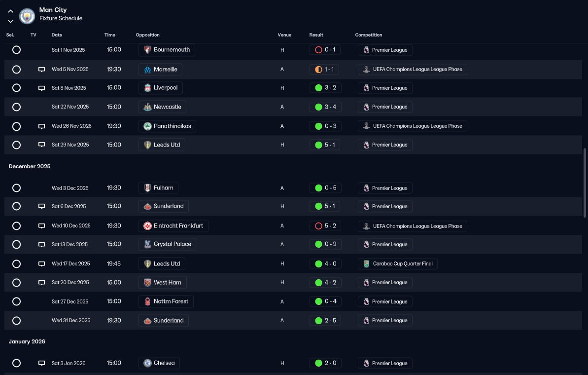Go to next team with down chevron
This screenshot has height=375, width=588.
coord(10,21)
